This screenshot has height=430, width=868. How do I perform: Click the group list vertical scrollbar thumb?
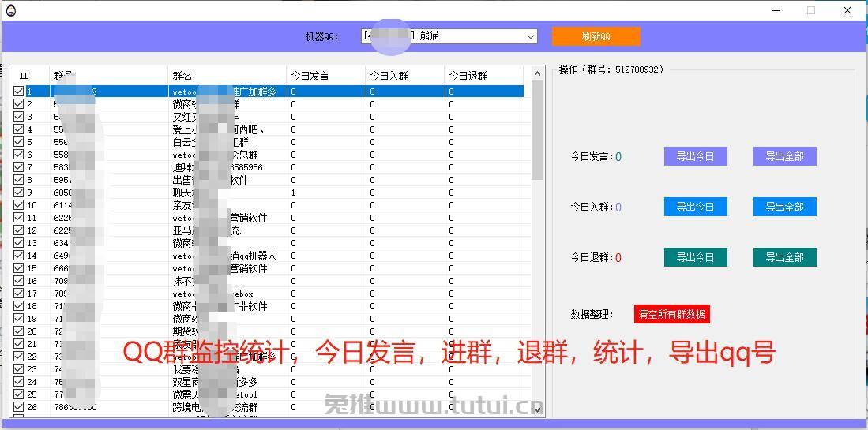point(538,130)
